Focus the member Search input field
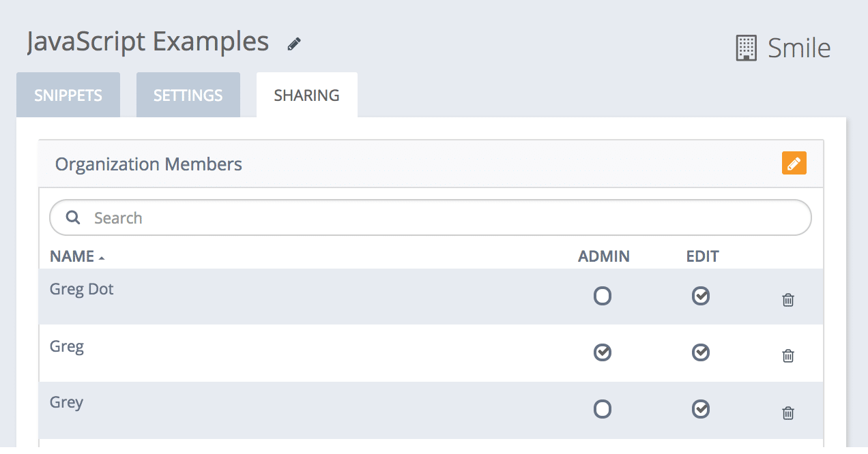This screenshot has height=454, width=868. coord(431,217)
